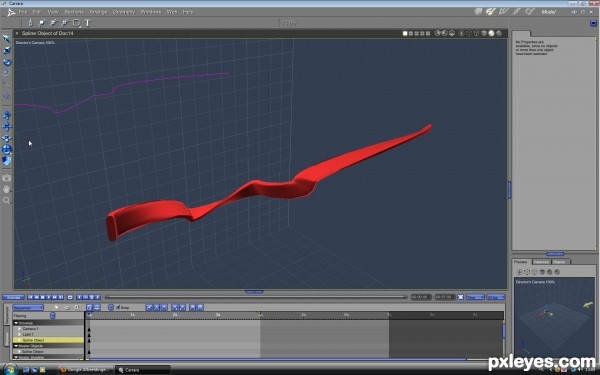This screenshot has width=600, height=375.
Task: Switch to the Preview tab
Action: click(520, 262)
